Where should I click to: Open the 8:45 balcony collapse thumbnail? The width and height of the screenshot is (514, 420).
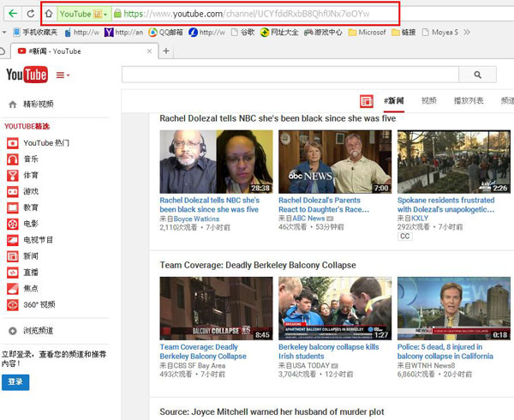point(216,309)
